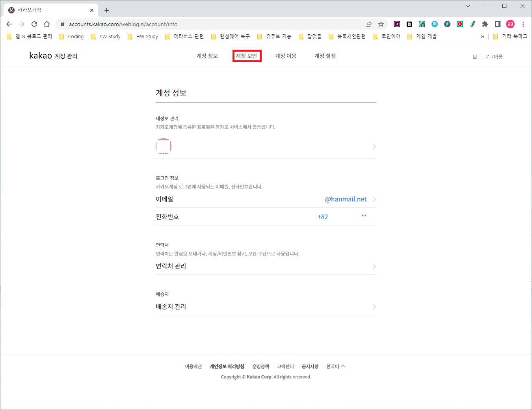The image size is (532, 410).
Task: Open the browser home page icon
Action: tap(47, 24)
